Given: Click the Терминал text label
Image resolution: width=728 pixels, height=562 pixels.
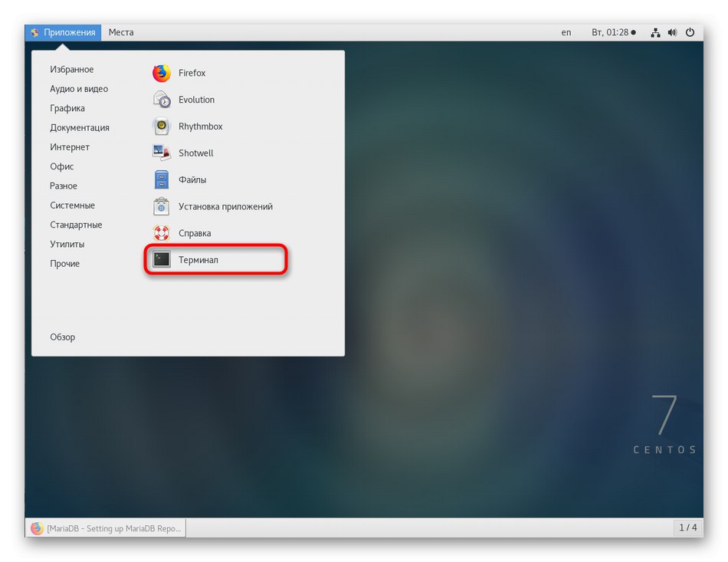Looking at the screenshot, I should (198, 260).
